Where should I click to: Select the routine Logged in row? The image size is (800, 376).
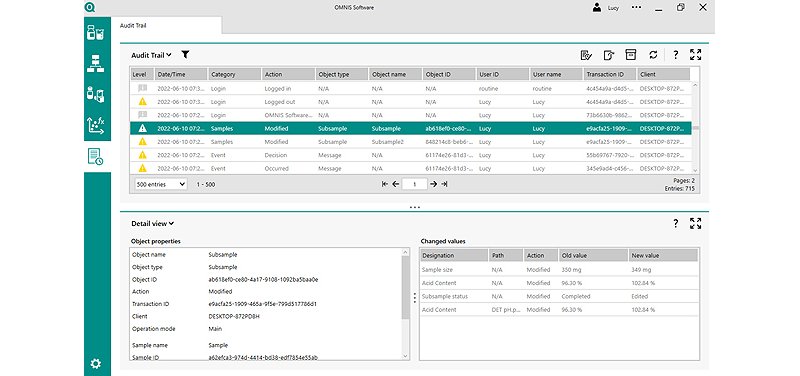[x=411, y=88]
